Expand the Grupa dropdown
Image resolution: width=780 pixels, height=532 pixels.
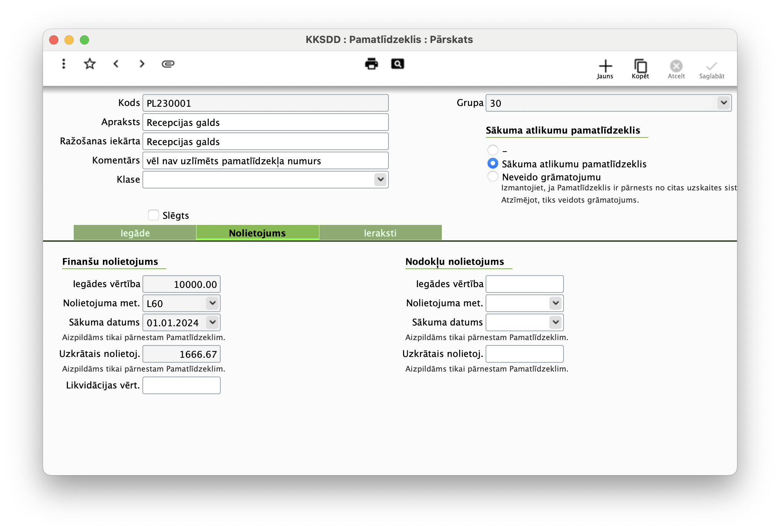[724, 103]
